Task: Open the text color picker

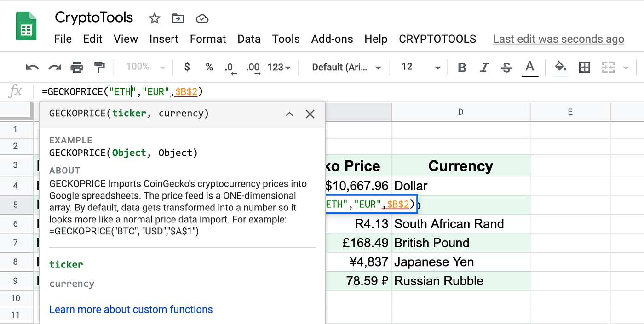Action: tap(530, 68)
